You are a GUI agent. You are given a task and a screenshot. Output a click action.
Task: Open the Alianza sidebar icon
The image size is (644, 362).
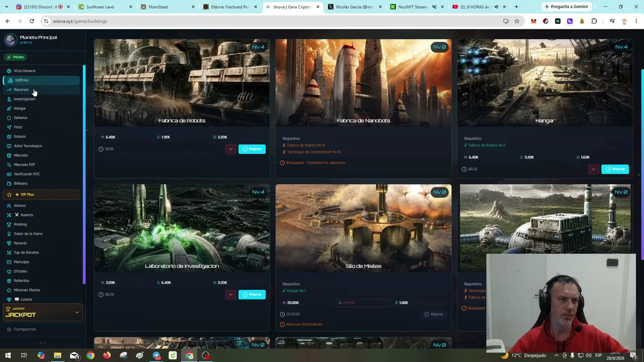[9, 206]
